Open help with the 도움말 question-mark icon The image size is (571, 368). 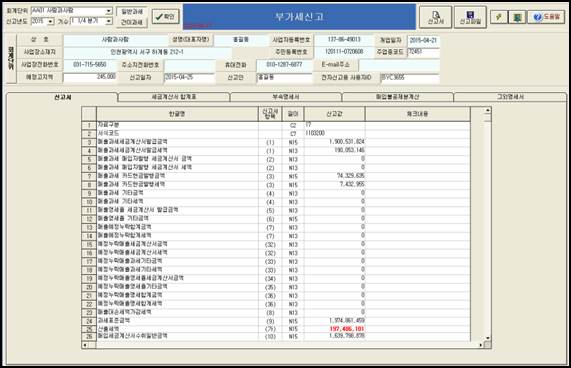[x=546, y=17]
